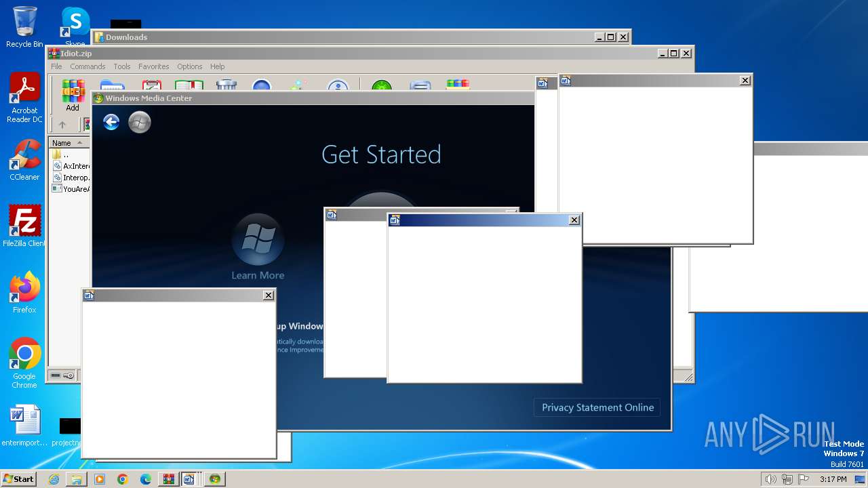Select the FileZilla Client desktop icon

click(x=24, y=226)
